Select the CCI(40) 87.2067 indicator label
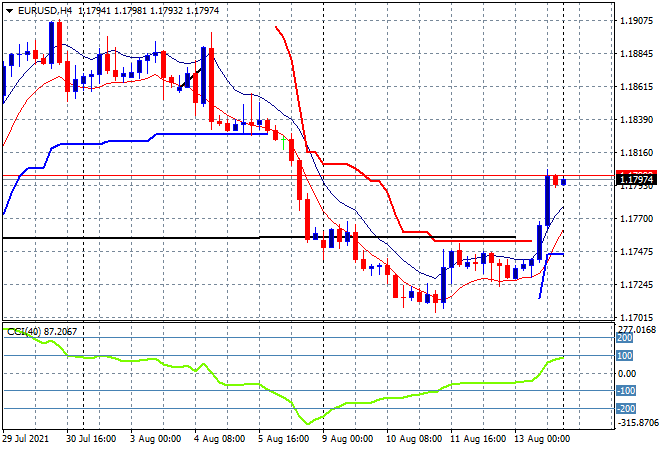Screen dimensions: 660x450 (42, 332)
